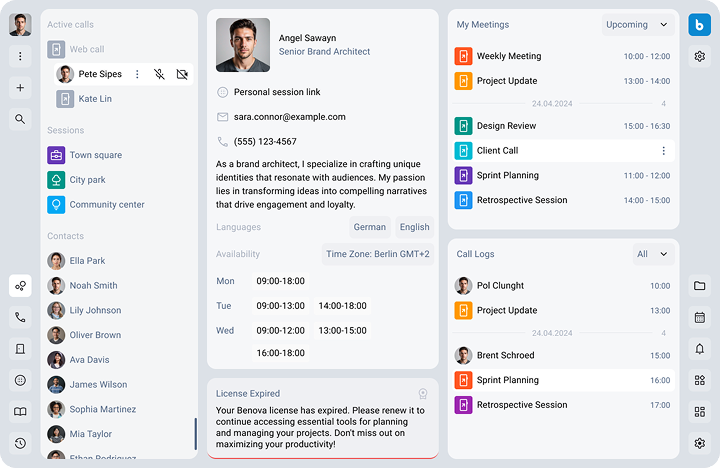720x468 pixels.
Task: Mute Pete Sipes' microphone
Action: (159, 74)
